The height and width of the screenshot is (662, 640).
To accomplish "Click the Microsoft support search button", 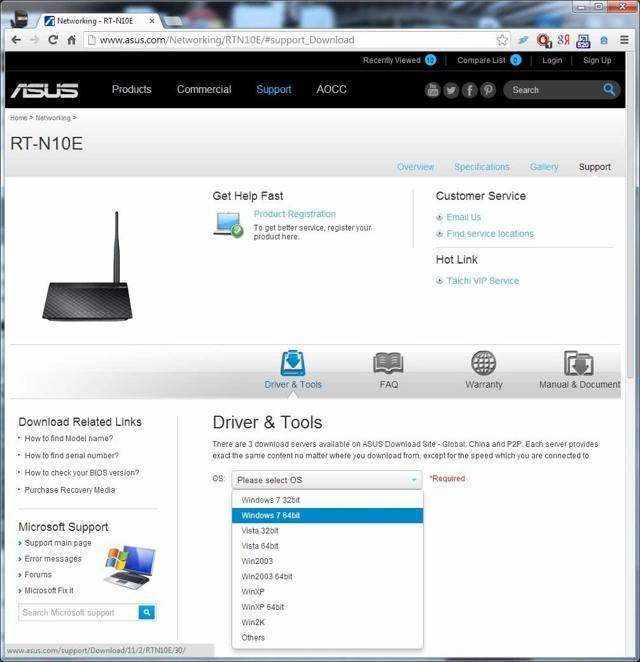I will tap(146, 612).
